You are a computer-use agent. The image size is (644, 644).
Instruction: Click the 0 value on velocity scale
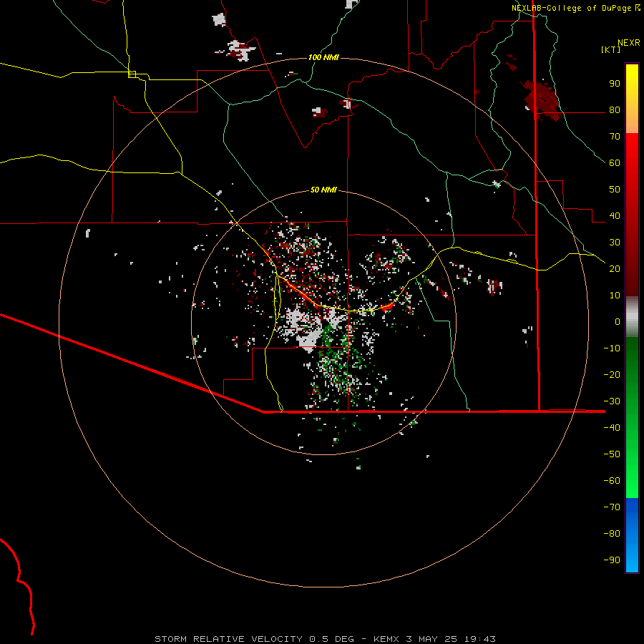(x=618, y=321)
